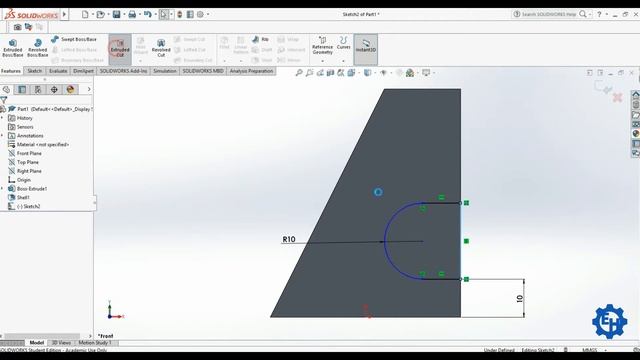Select the Extruded Boss/Base tool
Screen dimensions: 640x360
coord(13,48)
